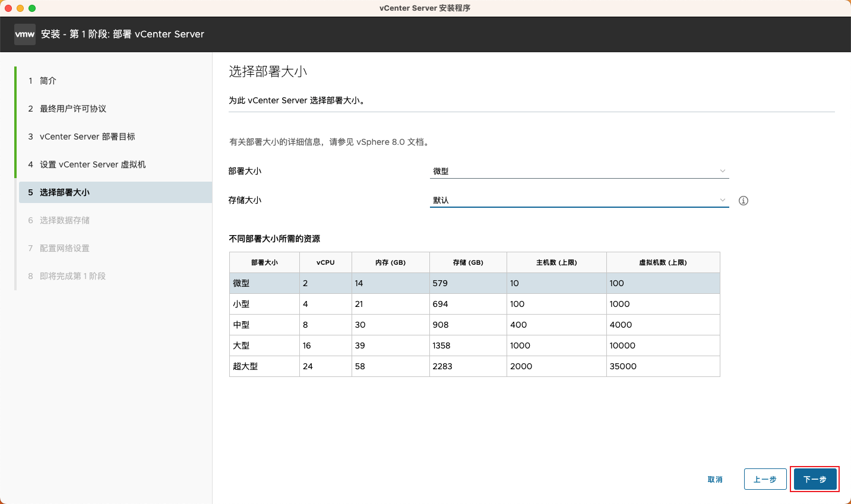Screen dimensions: 851x504
Task: Click storage value 694
Action: pyautogui.click(x=440, y=304)
